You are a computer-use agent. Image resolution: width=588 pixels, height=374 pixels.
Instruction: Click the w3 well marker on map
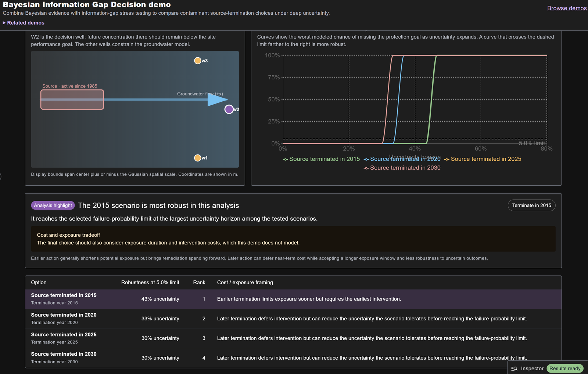click(x=198, y=61)
